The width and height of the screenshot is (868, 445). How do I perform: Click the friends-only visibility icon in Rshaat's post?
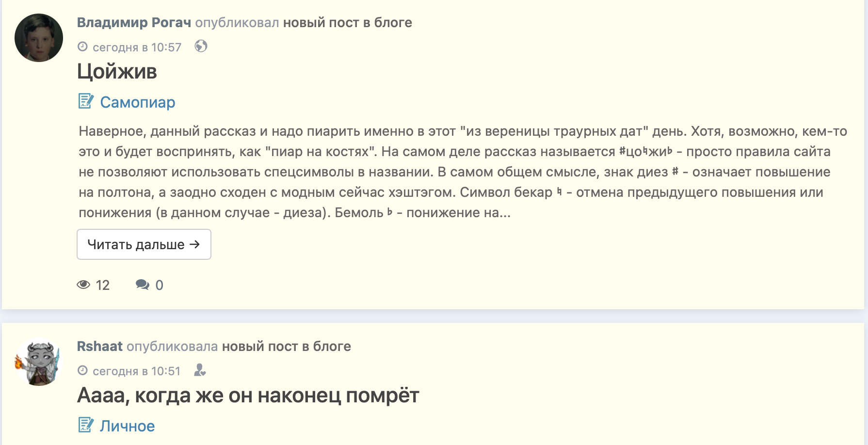(200, 370)
